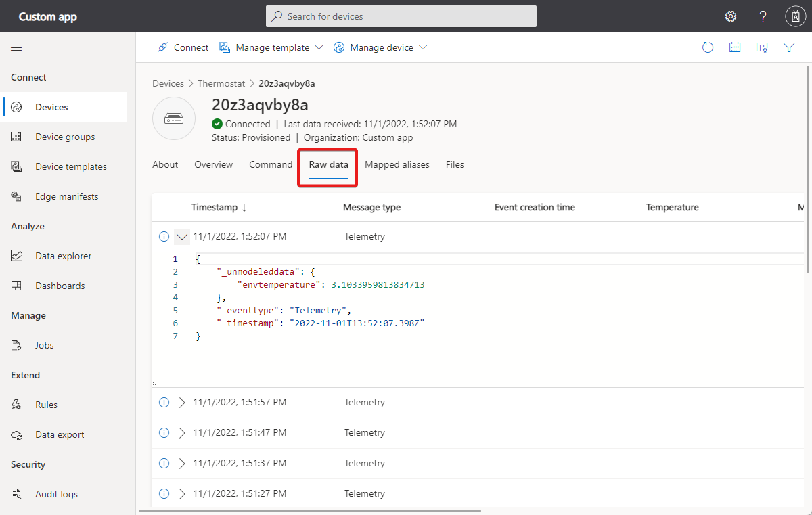The image size is (812, 515).
Task: Open the Manage device dropdown
Action: (381, 47)
